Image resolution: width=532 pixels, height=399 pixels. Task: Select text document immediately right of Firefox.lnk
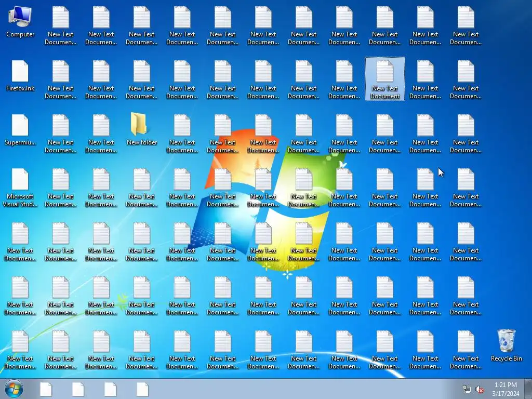(60, 79)
